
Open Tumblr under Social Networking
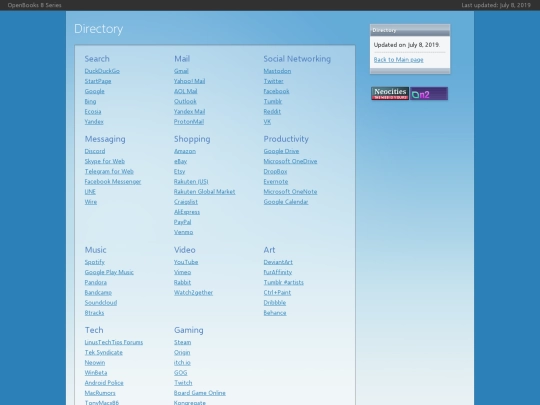(273, 101)
